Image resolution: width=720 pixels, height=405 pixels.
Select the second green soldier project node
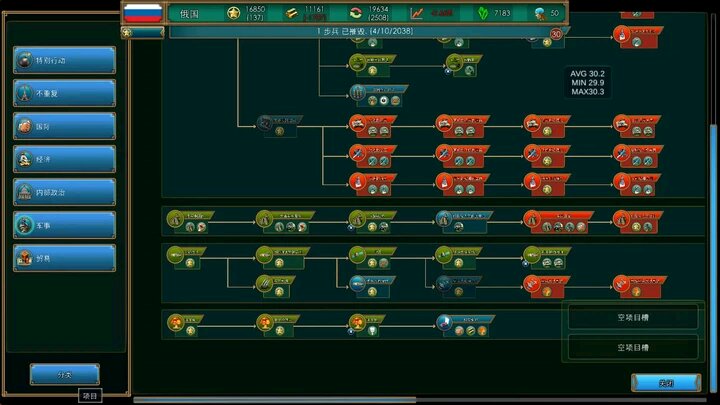click(285, 222)
